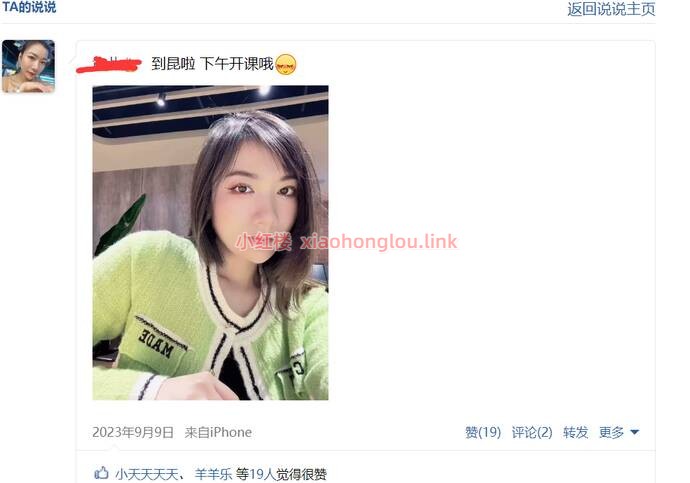
Task: Open the green cardigan selfie photo
Action: tap(210, 242)
